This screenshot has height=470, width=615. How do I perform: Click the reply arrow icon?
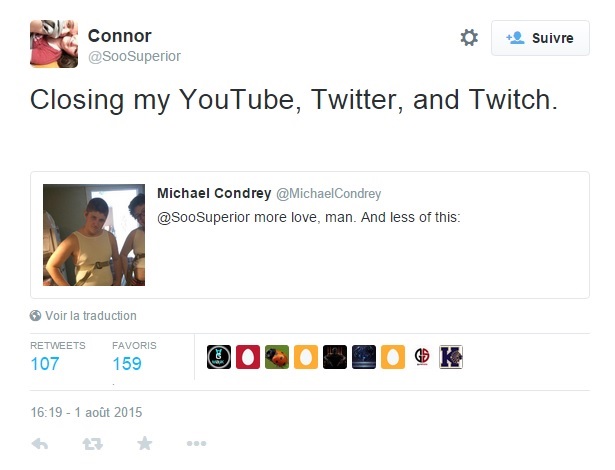[40, 443]
